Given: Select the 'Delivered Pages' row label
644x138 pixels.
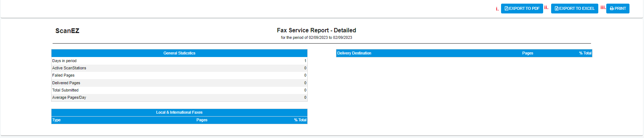Looking at the screenshot, I should click(66, 83).
